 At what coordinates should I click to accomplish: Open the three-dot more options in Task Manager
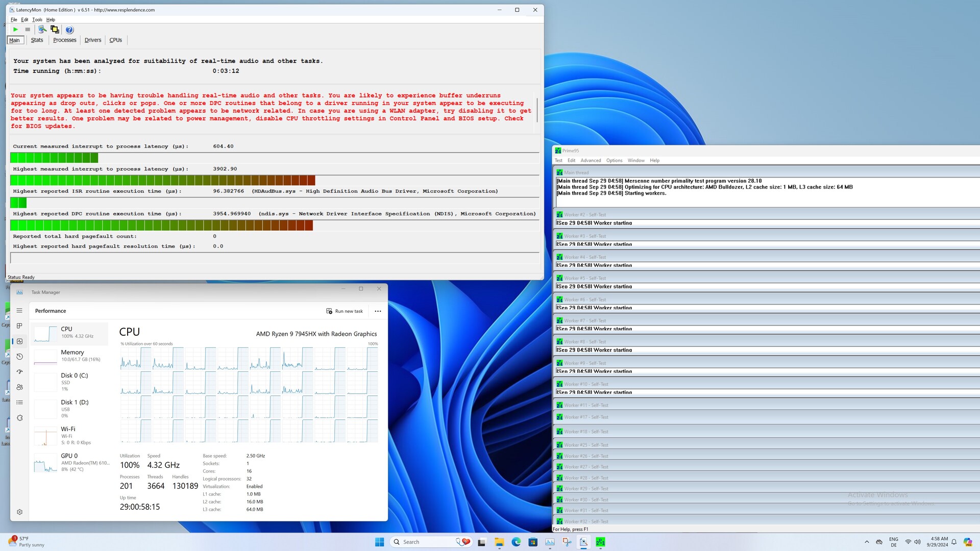(378, 311)
